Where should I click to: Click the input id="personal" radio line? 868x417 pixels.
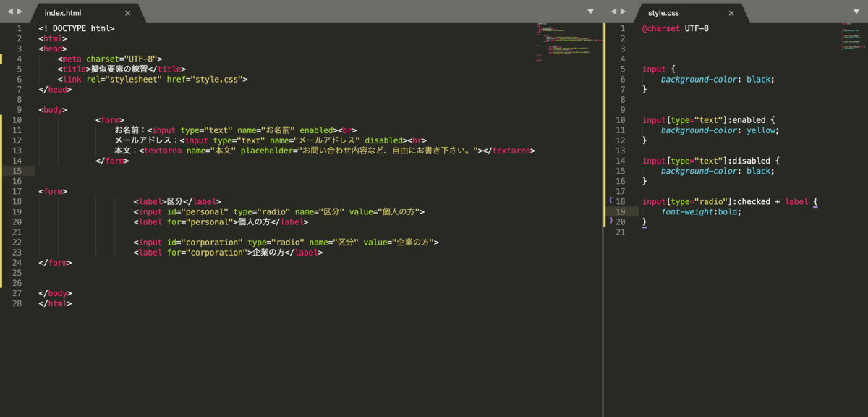(278, 211)
